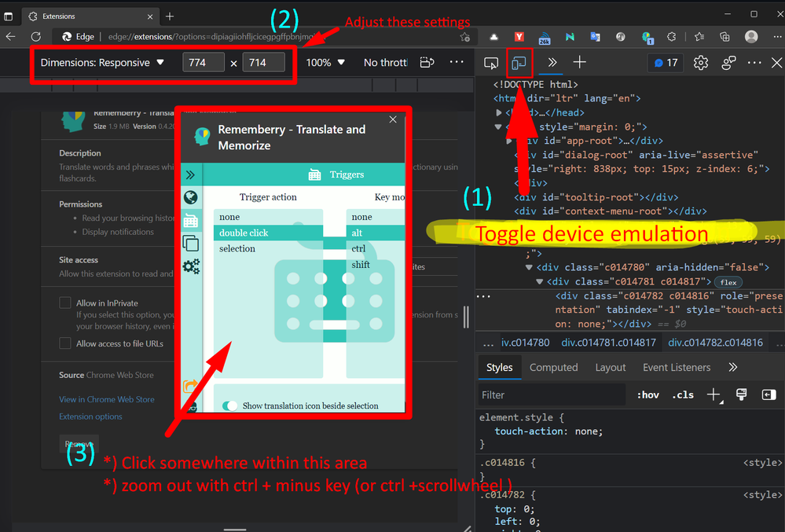Add this page to favorites

465,37
